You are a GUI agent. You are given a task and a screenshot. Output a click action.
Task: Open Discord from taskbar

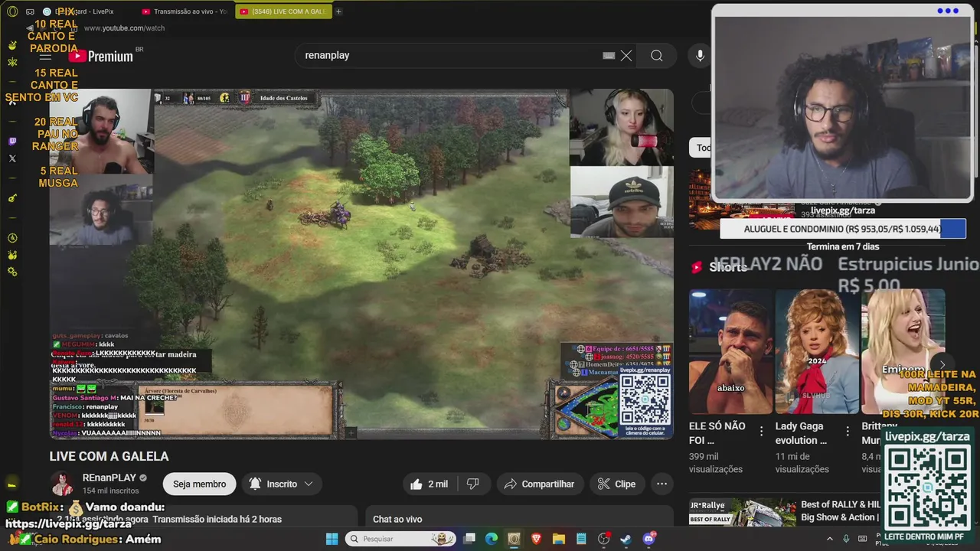tap(648, 539)
